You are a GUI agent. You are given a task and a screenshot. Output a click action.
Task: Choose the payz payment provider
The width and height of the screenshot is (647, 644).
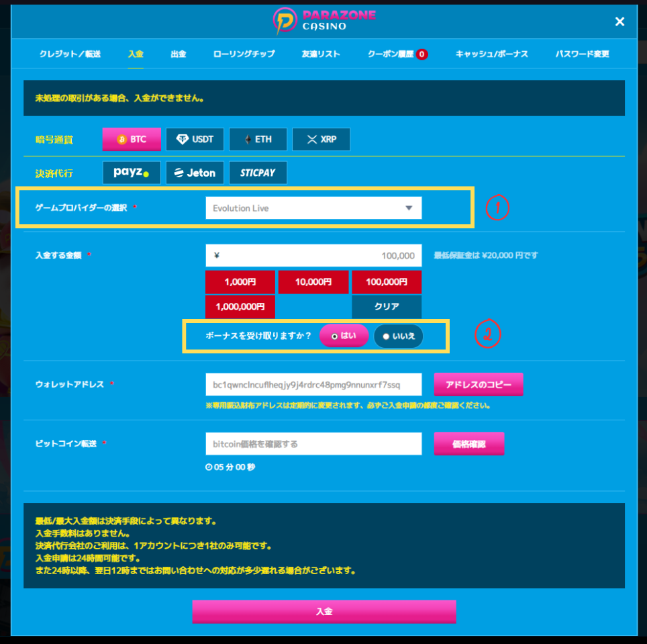(x=132, y=173)
